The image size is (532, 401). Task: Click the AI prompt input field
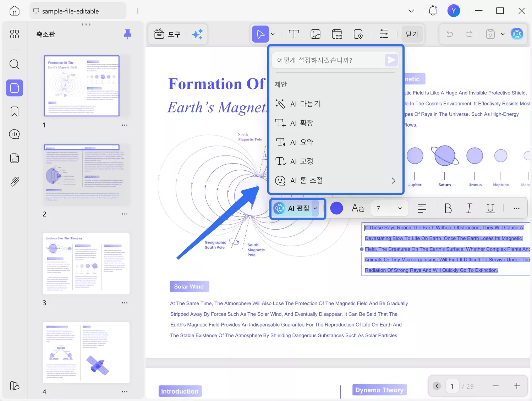[329, 60]
